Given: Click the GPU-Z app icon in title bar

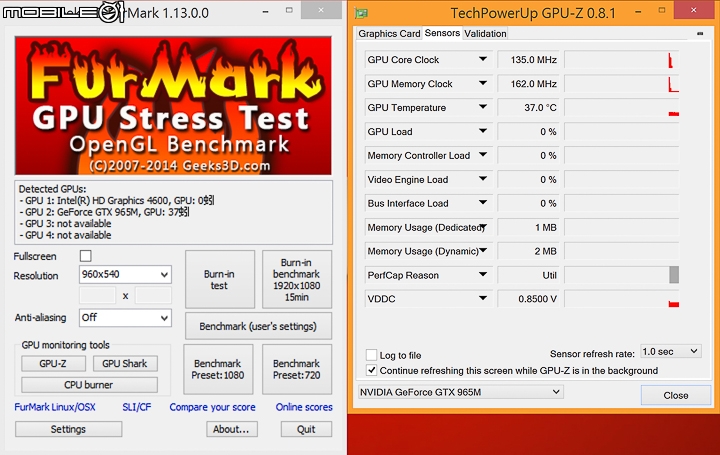Looking at the screenshot, I should (x=361, y=13).
